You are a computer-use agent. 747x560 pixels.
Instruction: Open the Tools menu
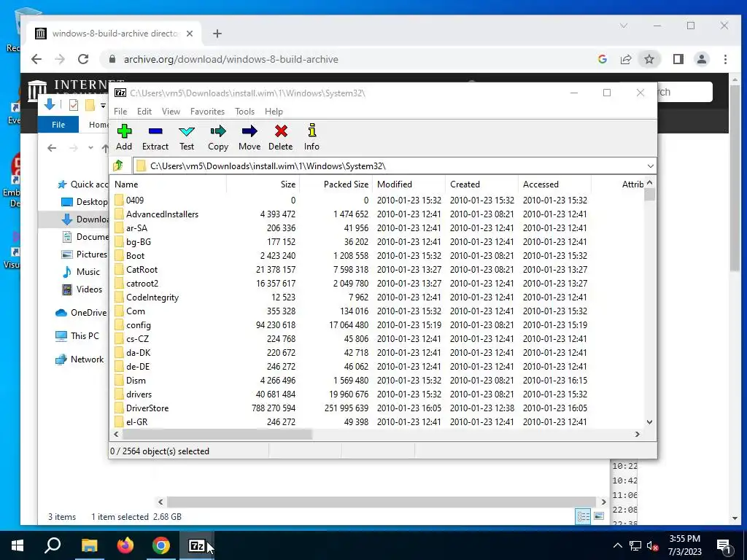[x=245, y=112]
